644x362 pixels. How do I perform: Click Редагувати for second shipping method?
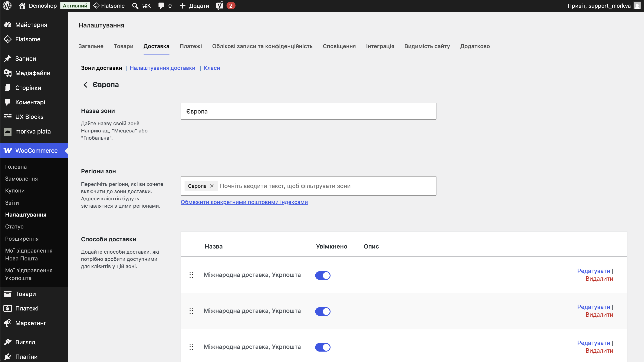click(x=594, y=307)
